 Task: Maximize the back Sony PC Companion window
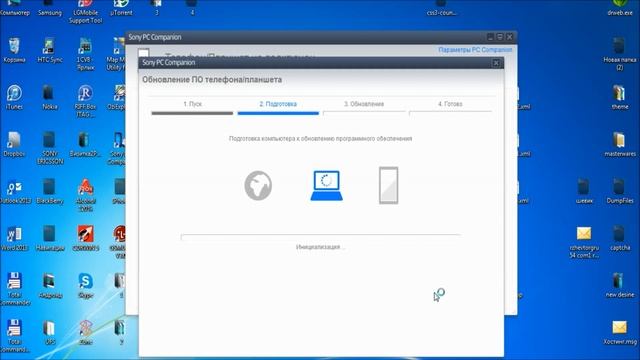pyautogui.click(x=500, y=37)
